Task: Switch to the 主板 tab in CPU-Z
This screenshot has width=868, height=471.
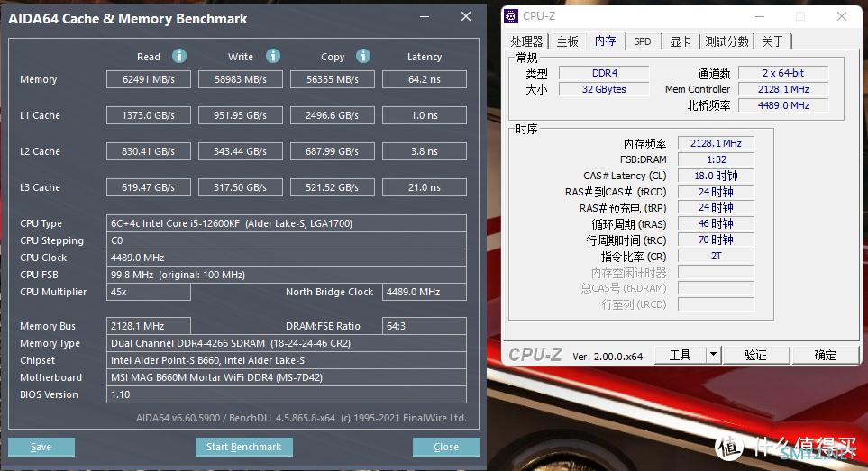Action: click(568, 41)
